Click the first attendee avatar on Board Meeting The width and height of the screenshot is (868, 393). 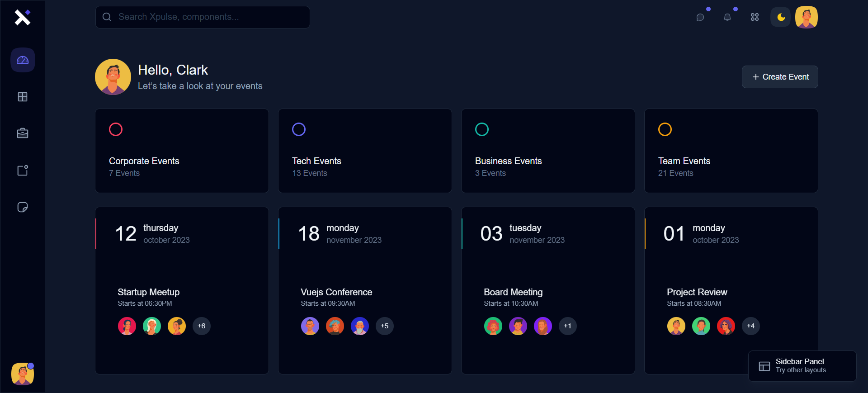tap(493, 326)
